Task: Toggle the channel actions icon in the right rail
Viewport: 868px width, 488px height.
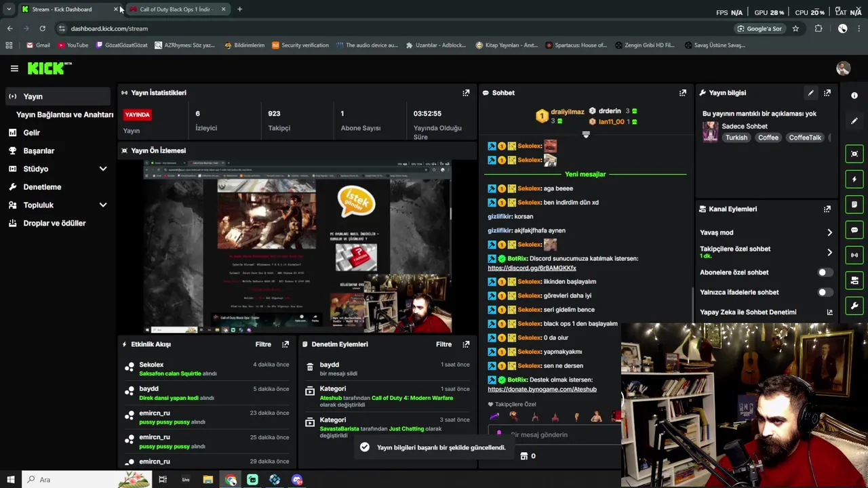Action: pos(854,281)
